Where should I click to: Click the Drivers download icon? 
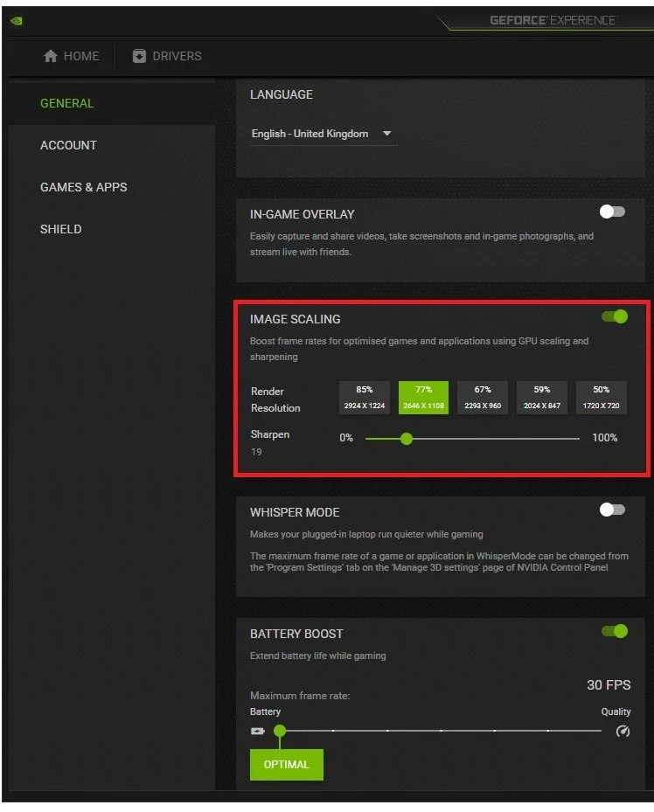(x=139, y=56)
